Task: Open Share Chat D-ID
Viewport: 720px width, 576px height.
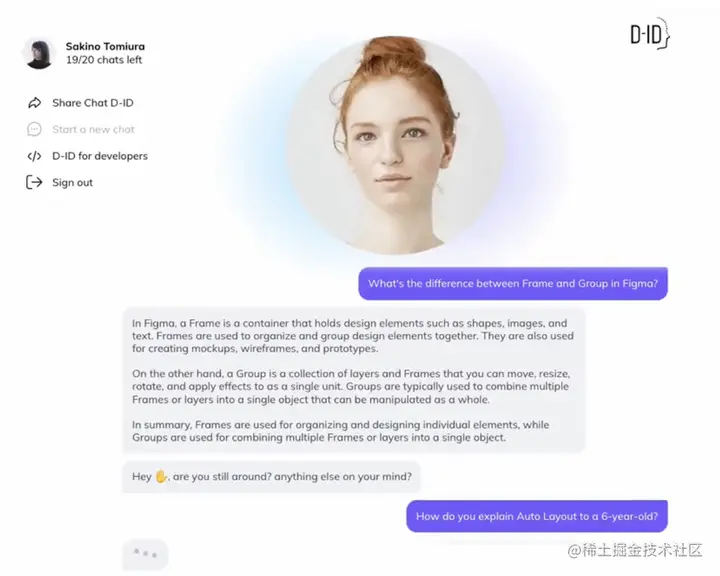Action: pos(93,103)
